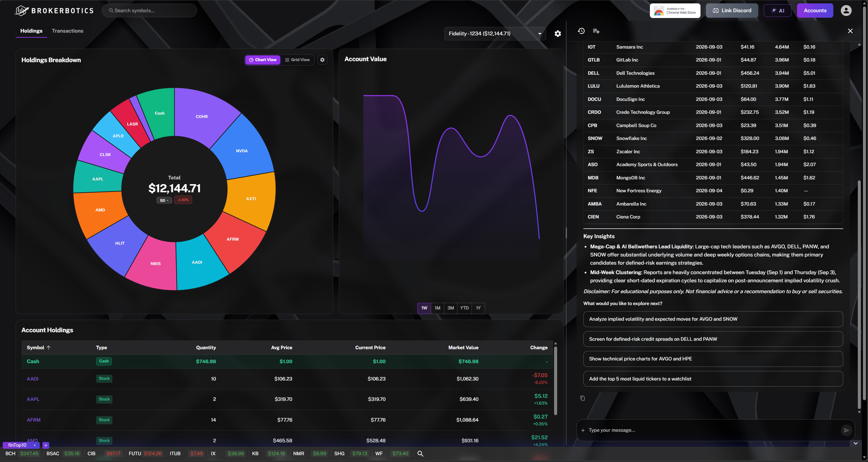Select the YTD chart range
Viewport: 868px width, 462px height.
coord(464,308)
